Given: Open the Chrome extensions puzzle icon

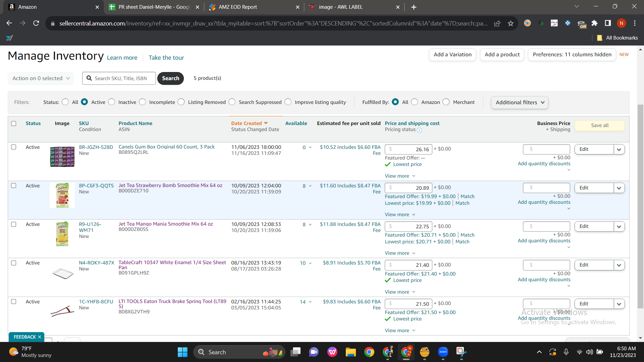Looking at the screenshot, I should [594, 23].
